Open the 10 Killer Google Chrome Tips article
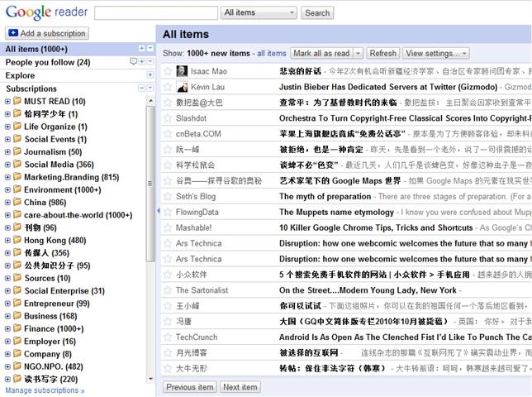 (x=376, y=227)
